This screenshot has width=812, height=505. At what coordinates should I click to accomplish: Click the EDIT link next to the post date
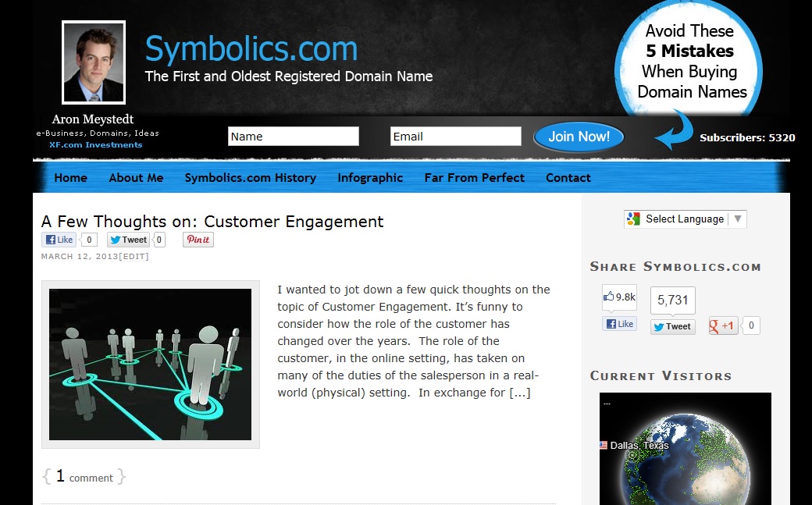click(x=134, y=255)
